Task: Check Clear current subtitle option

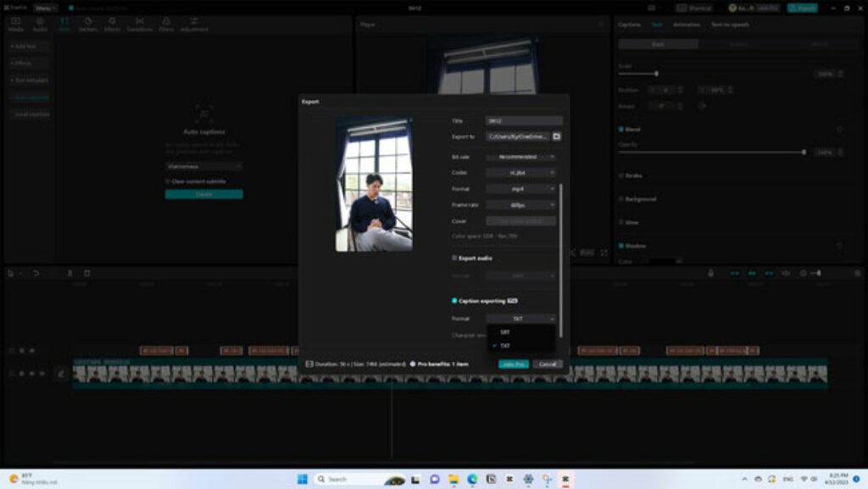Action: (168, 181)
